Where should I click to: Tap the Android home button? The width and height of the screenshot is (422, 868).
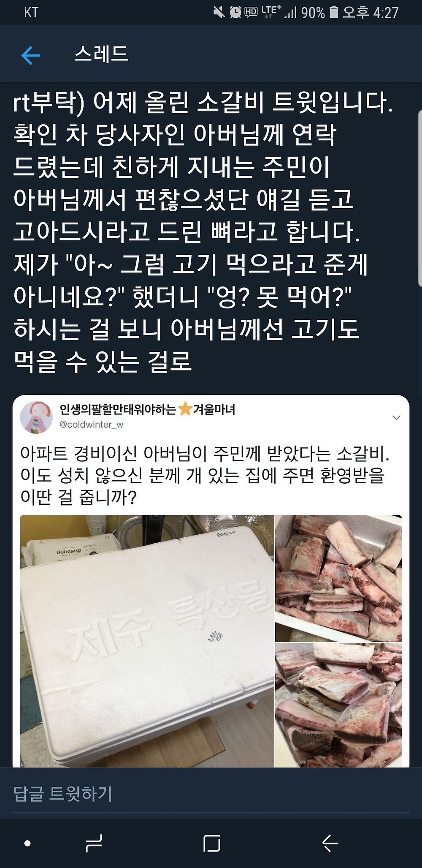[211, 844]
